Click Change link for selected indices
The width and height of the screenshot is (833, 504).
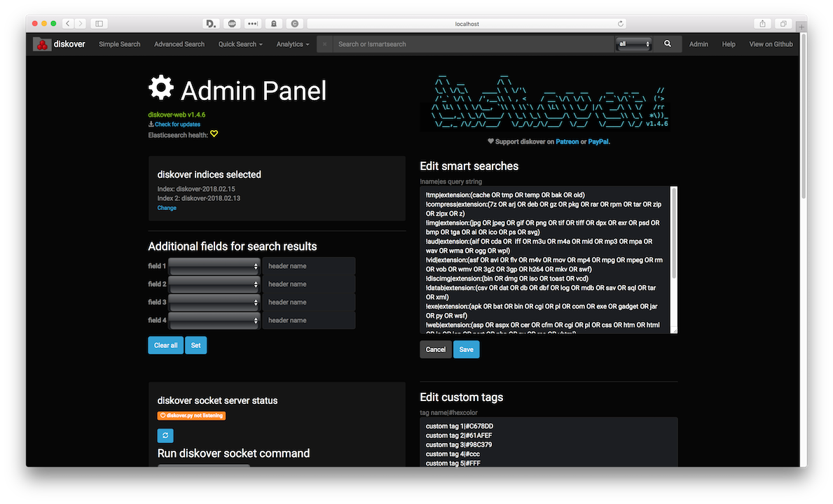[x=167, y=208]
